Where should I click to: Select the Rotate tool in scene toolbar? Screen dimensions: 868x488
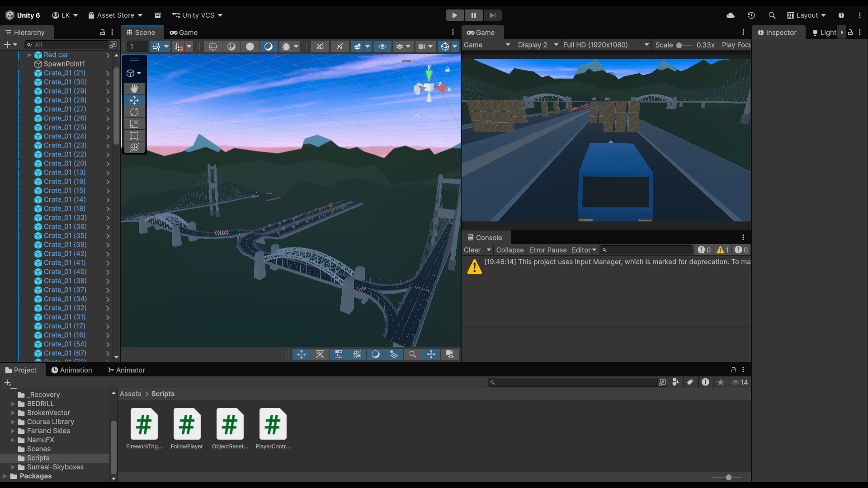coord(134,112)
